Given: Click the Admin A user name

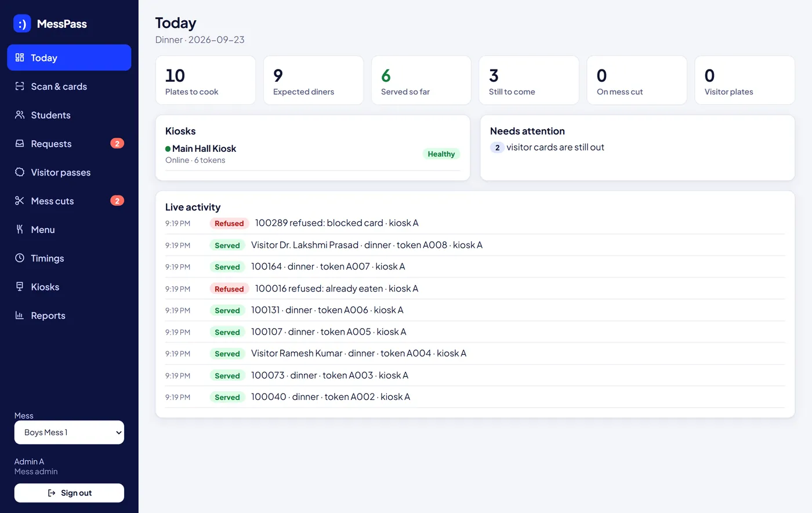Looking at the screenshot, I should click(29, 461).
